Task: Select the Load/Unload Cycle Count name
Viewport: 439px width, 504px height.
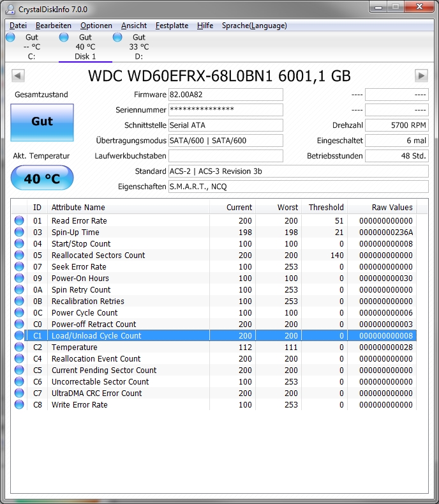Action: click(x=96, y=336)
